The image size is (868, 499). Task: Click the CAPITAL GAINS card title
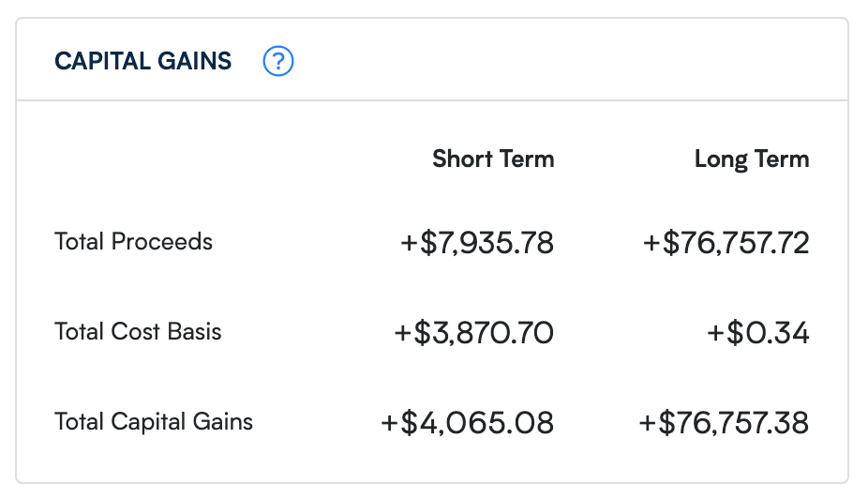(142, 62)
